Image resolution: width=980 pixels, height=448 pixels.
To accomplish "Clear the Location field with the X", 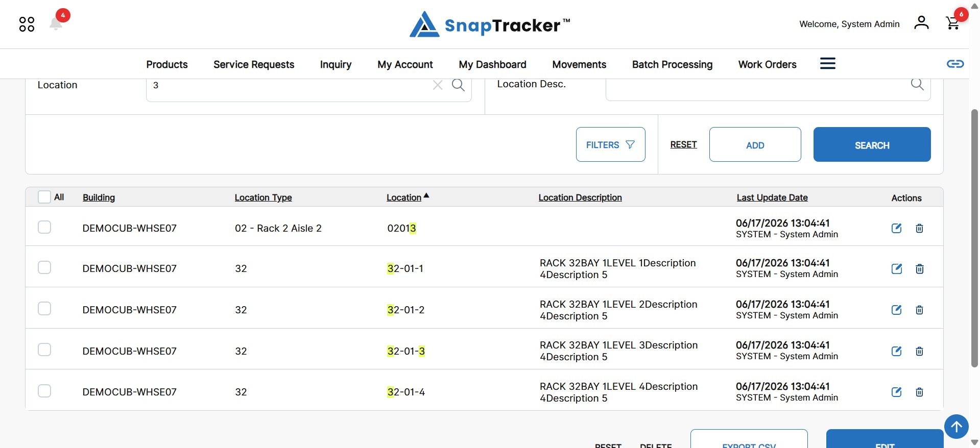I will (x=438, y=85).
